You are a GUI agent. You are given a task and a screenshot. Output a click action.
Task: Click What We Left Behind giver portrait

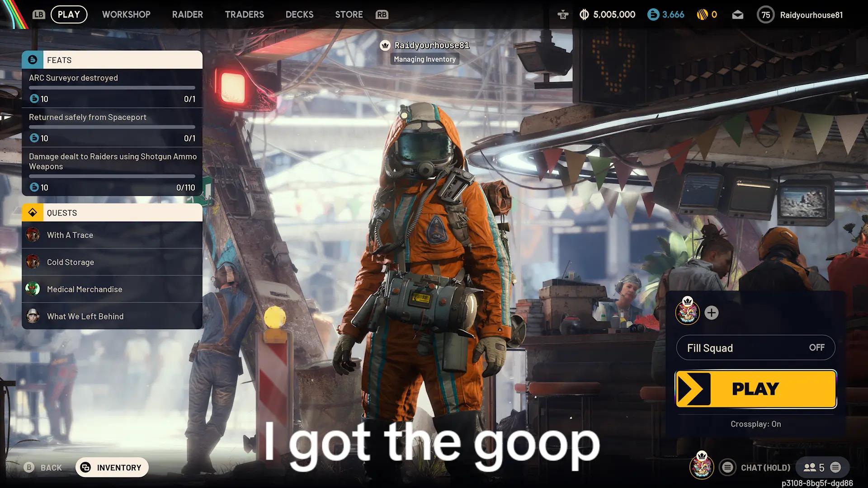[33, 316]
